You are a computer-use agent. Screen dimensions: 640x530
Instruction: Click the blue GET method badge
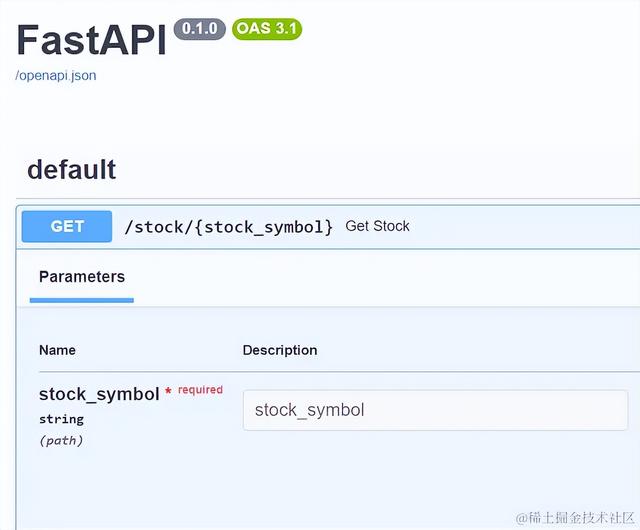(x=67, y=226)
